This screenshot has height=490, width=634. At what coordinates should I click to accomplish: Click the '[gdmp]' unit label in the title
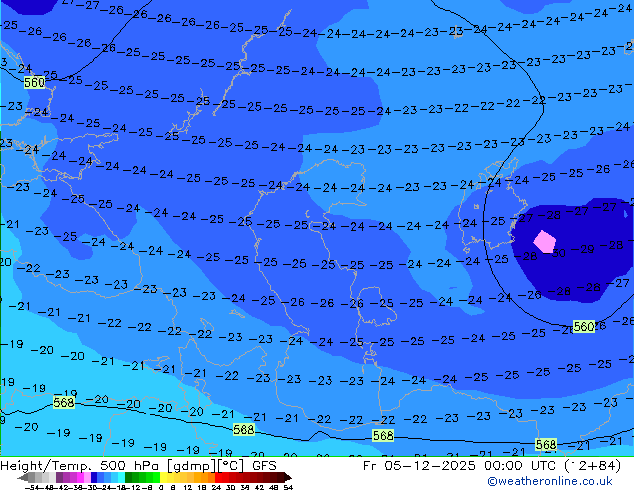coord(191,466)
